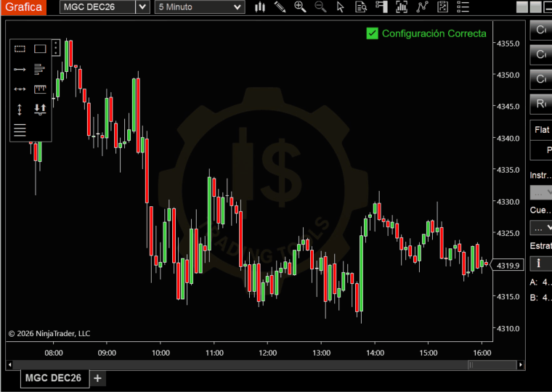Click the 4340.0 price axis label
The height and width of the screenshot is (392, 552).
tap(508, 139)
